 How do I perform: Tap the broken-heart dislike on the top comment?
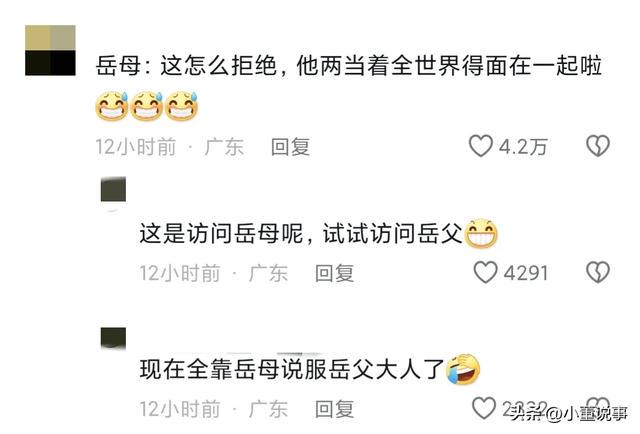click(x=598, y=146)
